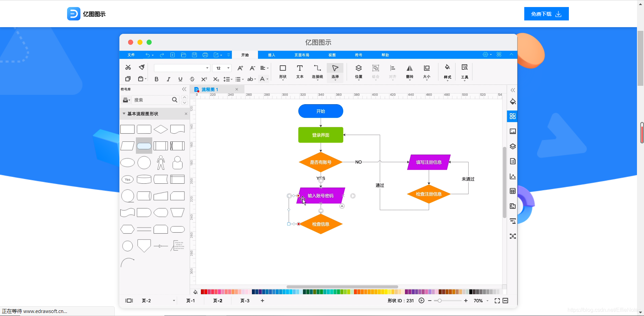Click the redo arrow icon
The width and height of the screenshot is (644, 316).
click(x=162, y=55)
